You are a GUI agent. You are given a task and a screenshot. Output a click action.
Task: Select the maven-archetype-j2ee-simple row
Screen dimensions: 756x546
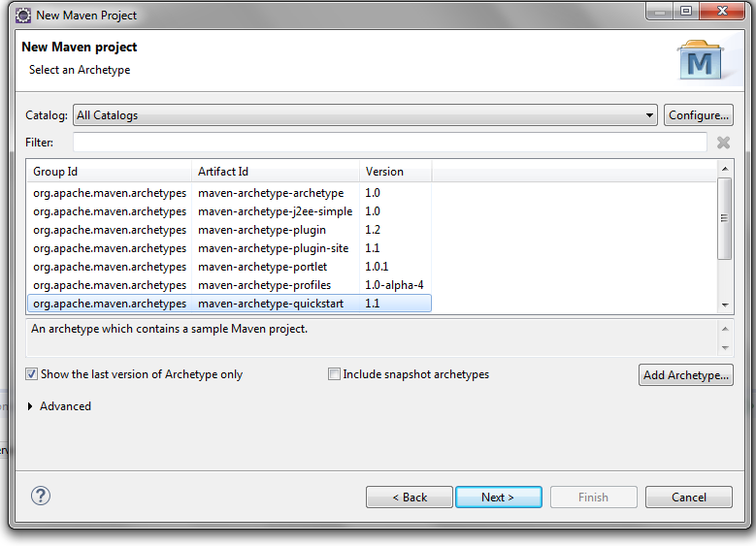pos(229,211)
